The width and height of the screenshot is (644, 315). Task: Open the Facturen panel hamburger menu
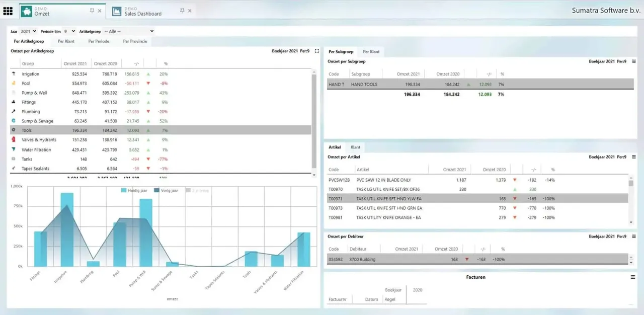point(633,277)
